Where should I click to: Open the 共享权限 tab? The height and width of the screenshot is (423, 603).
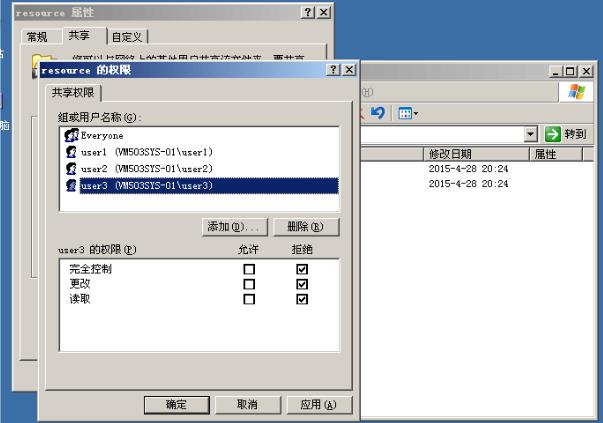(73, 93)
